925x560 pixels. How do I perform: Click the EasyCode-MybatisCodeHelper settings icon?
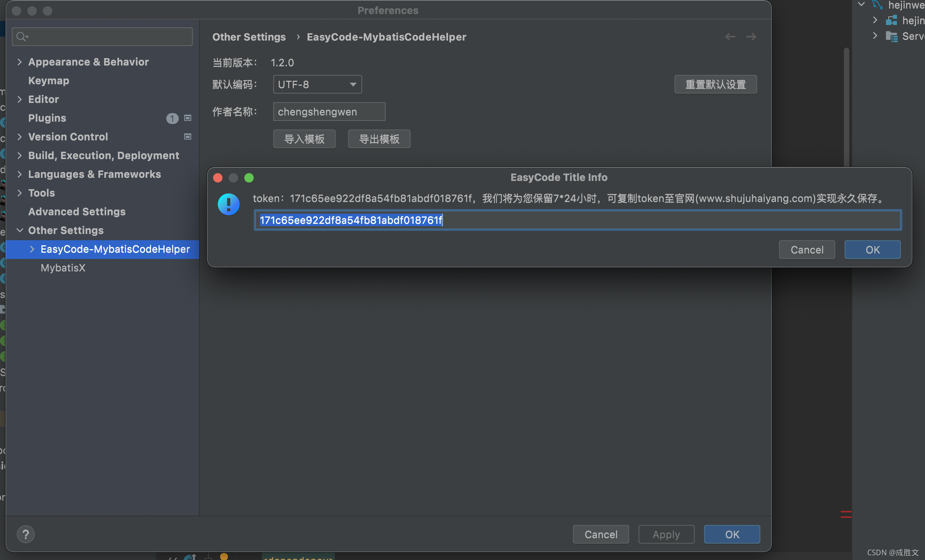(x=116, y=249)
